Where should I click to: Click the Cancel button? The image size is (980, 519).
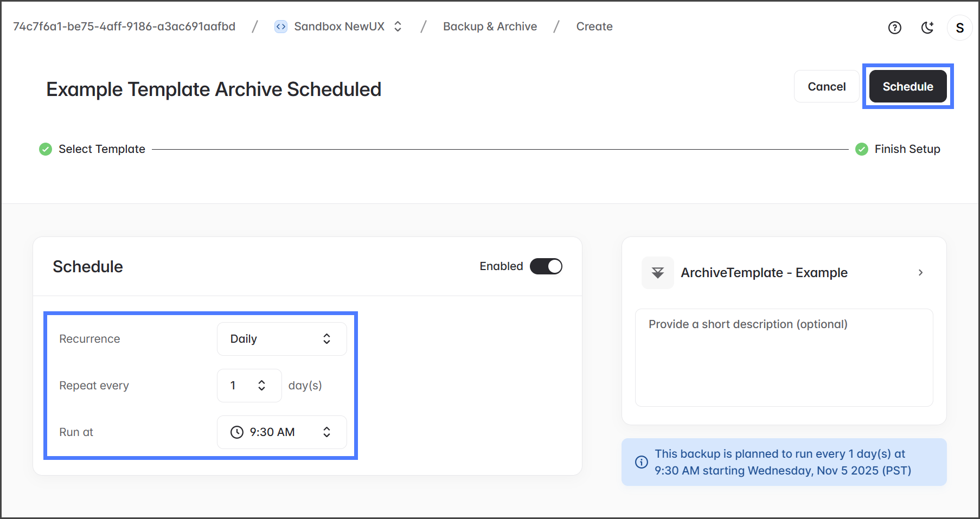click(x=826, y=87)
